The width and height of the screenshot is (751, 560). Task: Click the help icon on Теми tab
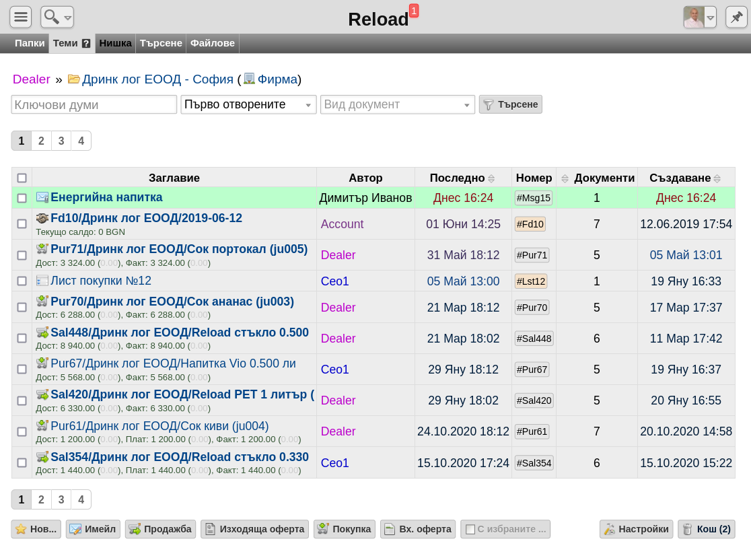click(86, 44)
